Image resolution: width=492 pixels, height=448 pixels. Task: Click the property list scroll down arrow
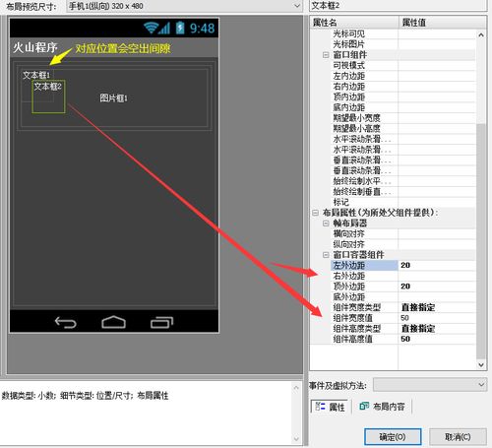pos(481,364)
